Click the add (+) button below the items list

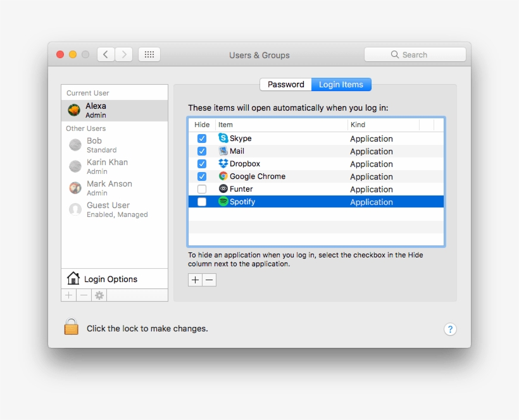[195, 280]
